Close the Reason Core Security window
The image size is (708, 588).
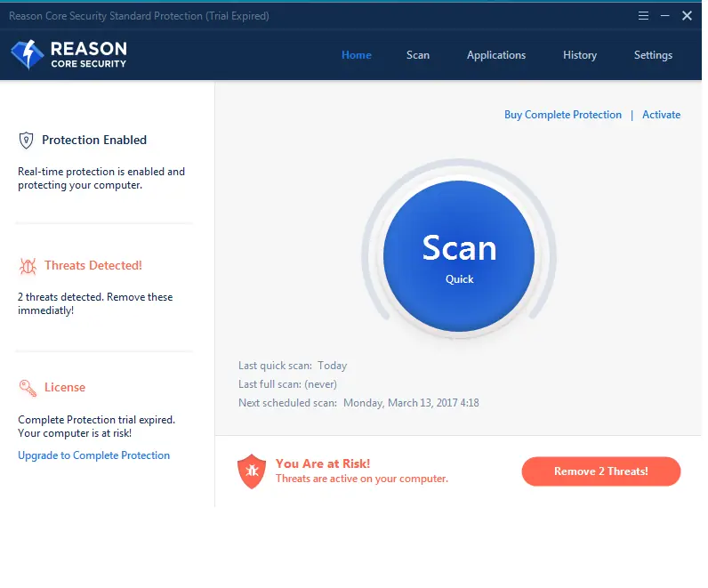(687, 16)
